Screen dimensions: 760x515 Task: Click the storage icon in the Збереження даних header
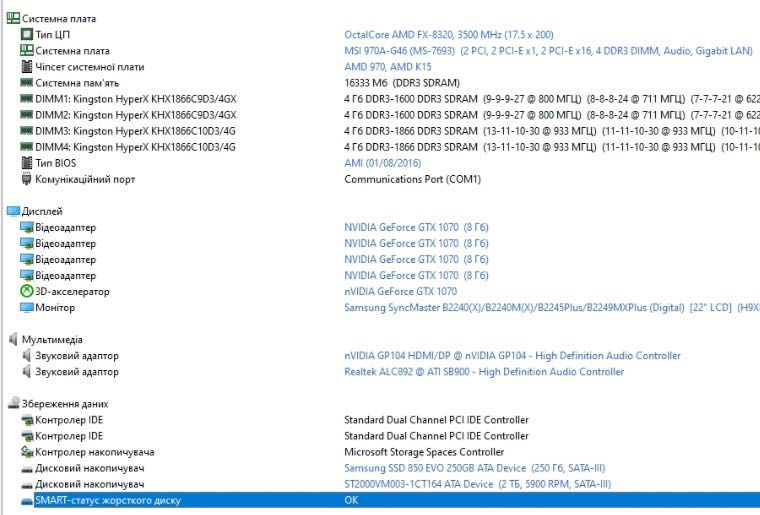click(14, 403)
